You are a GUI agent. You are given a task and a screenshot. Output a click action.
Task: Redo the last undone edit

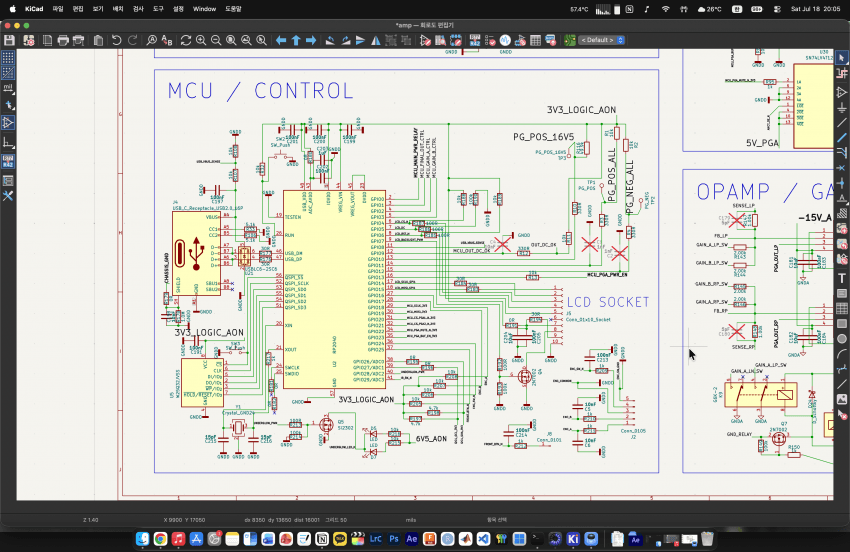coord(132,40)
